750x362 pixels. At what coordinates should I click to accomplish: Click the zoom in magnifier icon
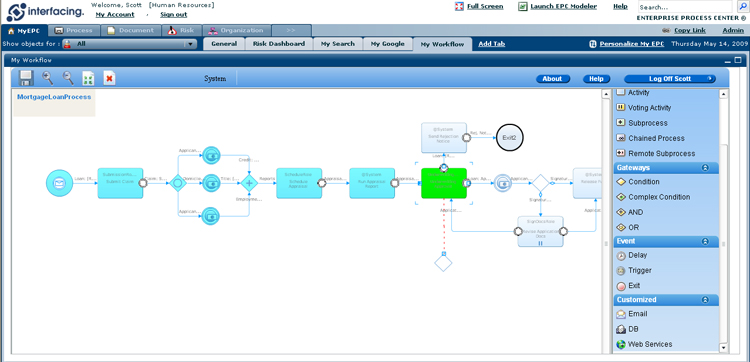(x=48, y=78)
